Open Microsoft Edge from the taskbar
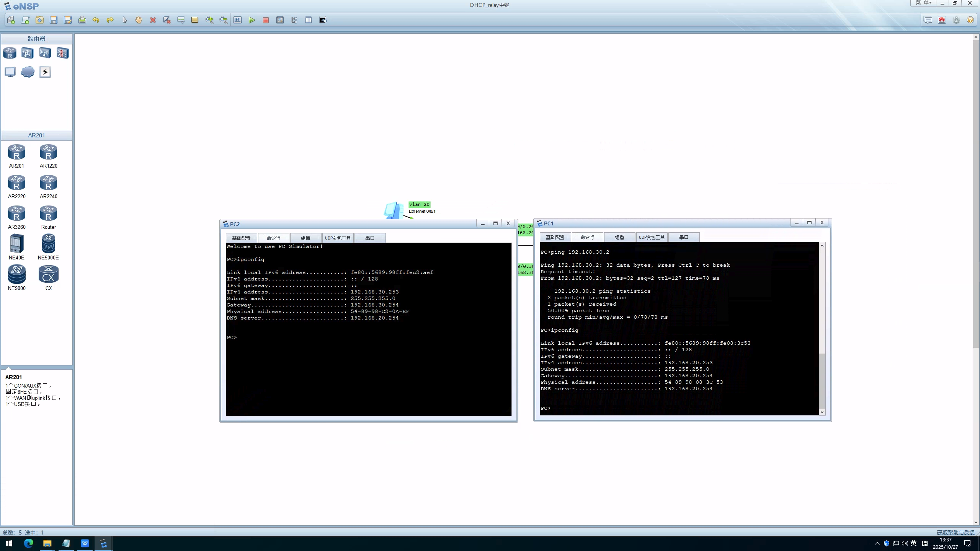Viewport: 980px width, 551px height. [x=29, y=543]
